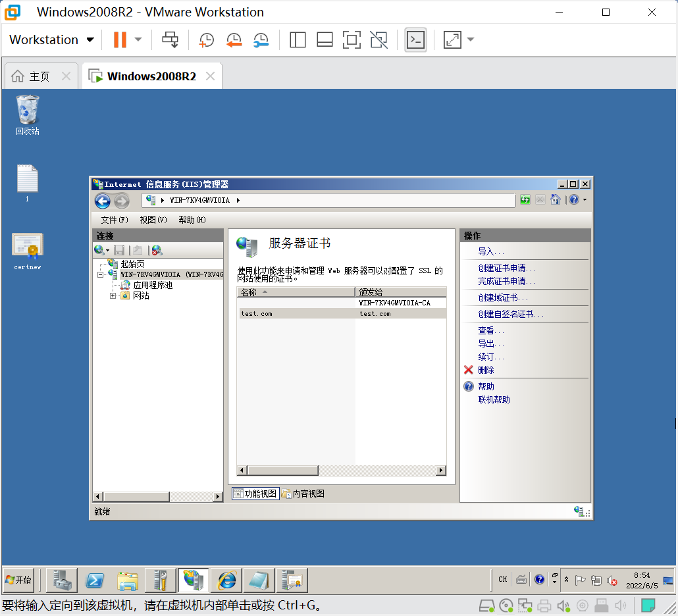Image resolution: width=678 pixels, height=616 pixels.
Task: Click the delete connection icon with red X
Action: click(x=157, y=250)
